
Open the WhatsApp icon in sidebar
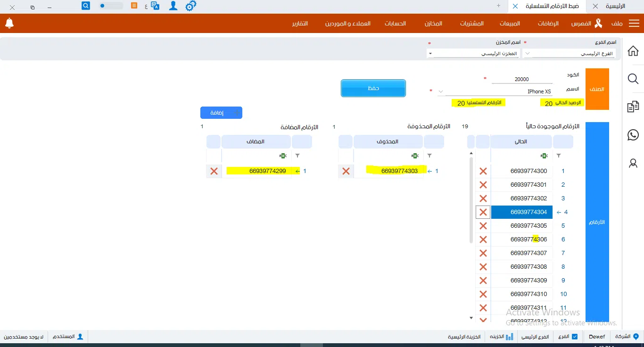633,135
